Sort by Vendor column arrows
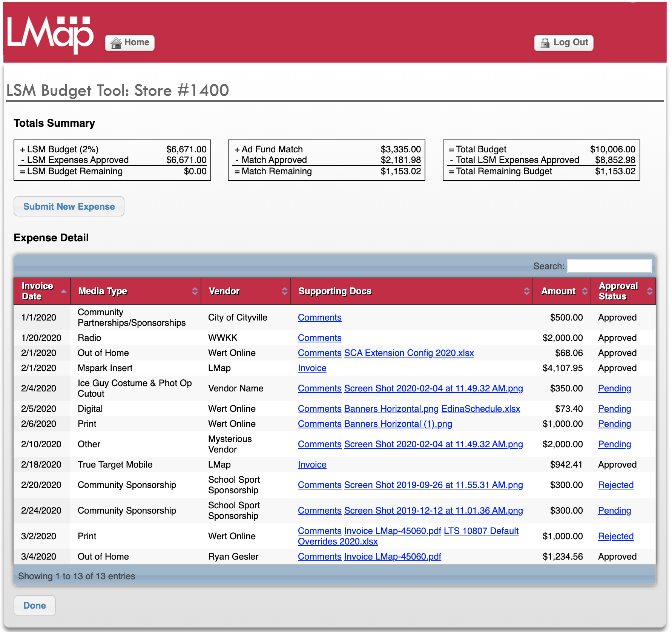 284,291
